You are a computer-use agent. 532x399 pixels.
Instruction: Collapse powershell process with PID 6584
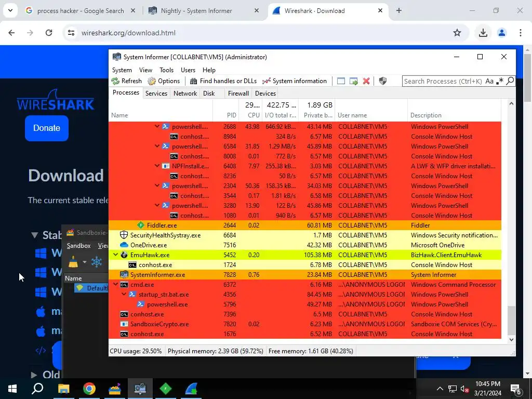point(157,146)
